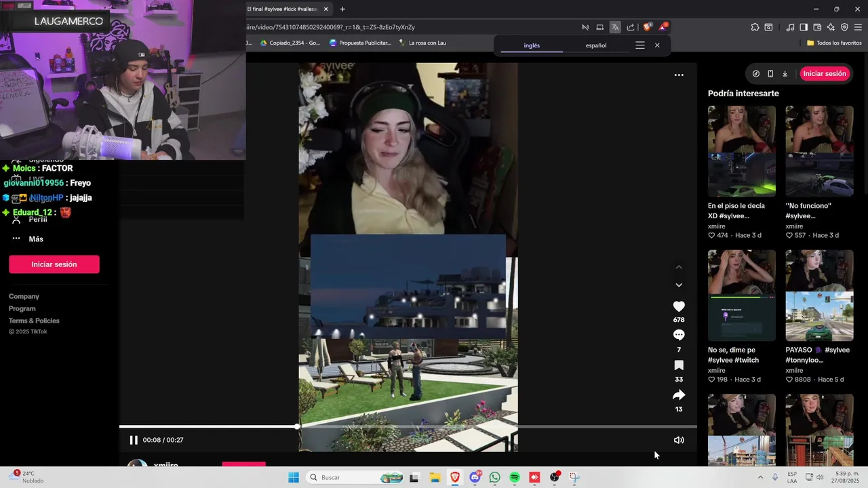Open the three-dot video options menu
This screenshot has width=868, height=488.
[679, 75]
